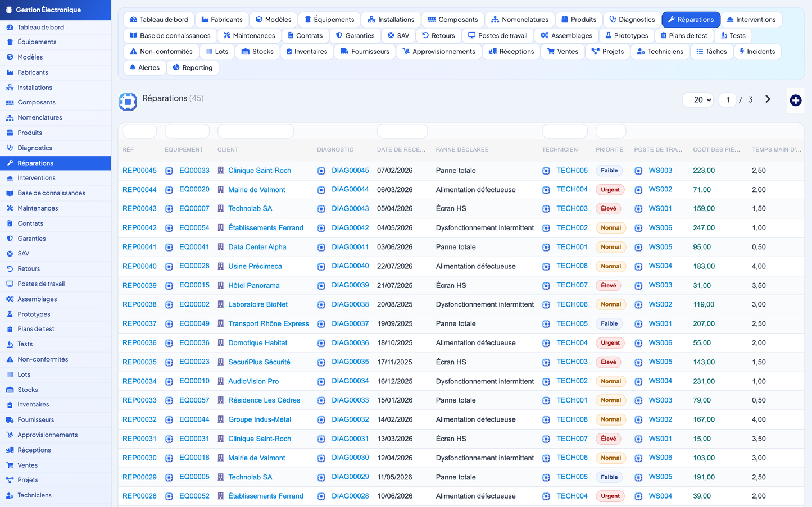This screenshot has height=507, width=812.
Task: Go to next page with chevron arrow
Action: coord(768,99)
